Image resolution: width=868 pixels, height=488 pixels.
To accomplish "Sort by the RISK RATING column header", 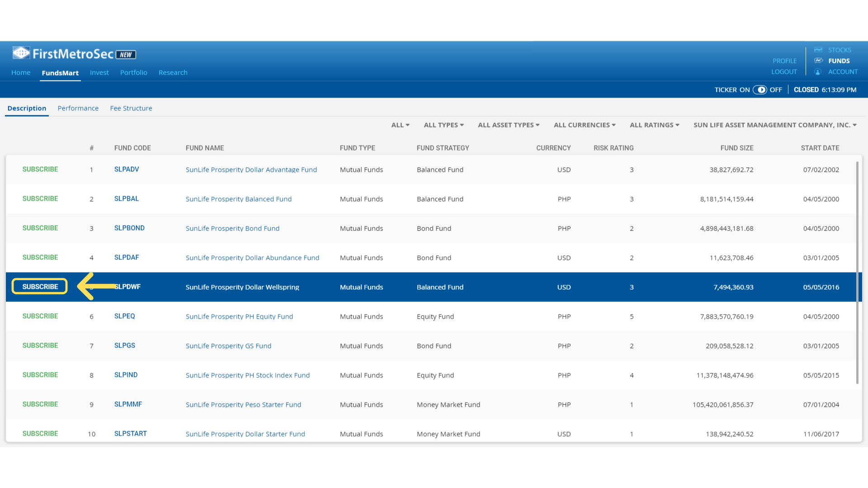I will click(613, 148).
